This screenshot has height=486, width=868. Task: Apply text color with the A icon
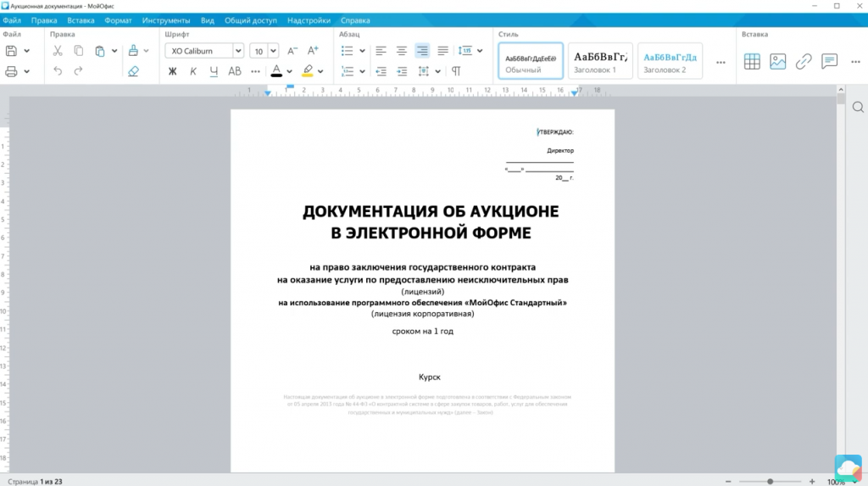point(276,71)
